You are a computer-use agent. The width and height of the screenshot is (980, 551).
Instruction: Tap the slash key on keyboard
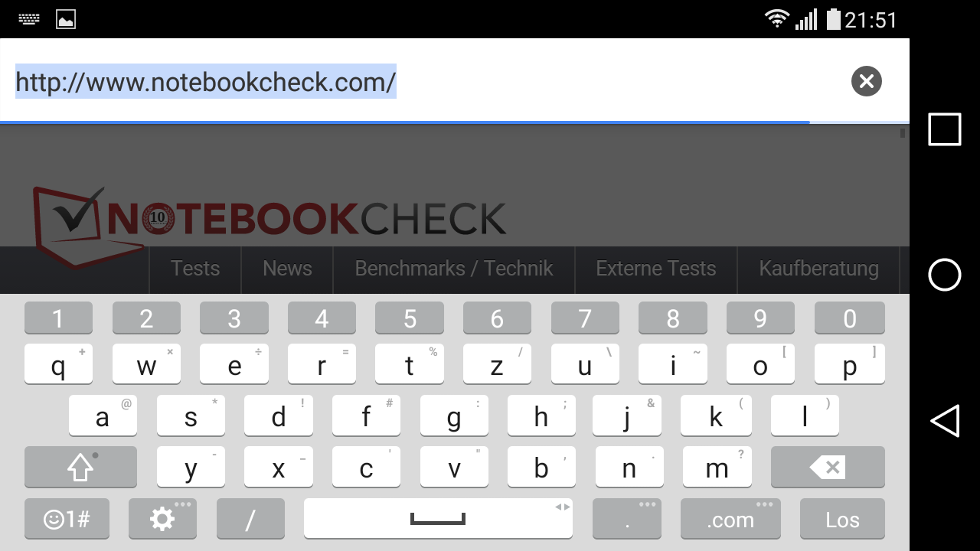coord(250,519)
